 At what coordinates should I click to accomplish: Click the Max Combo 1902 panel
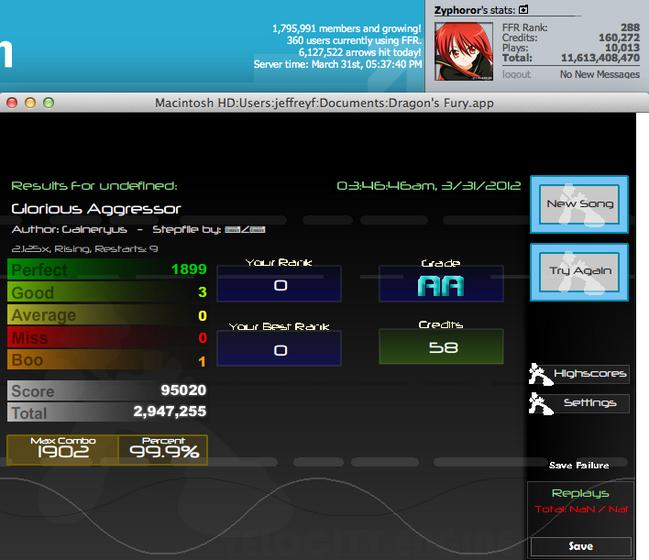click(63, 450)
